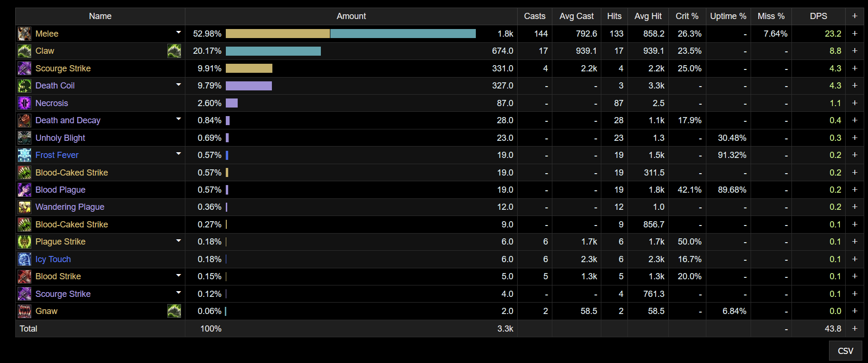
Task: Click the pet ghoul icon in Claw row
Action: (x=174, y=51)
